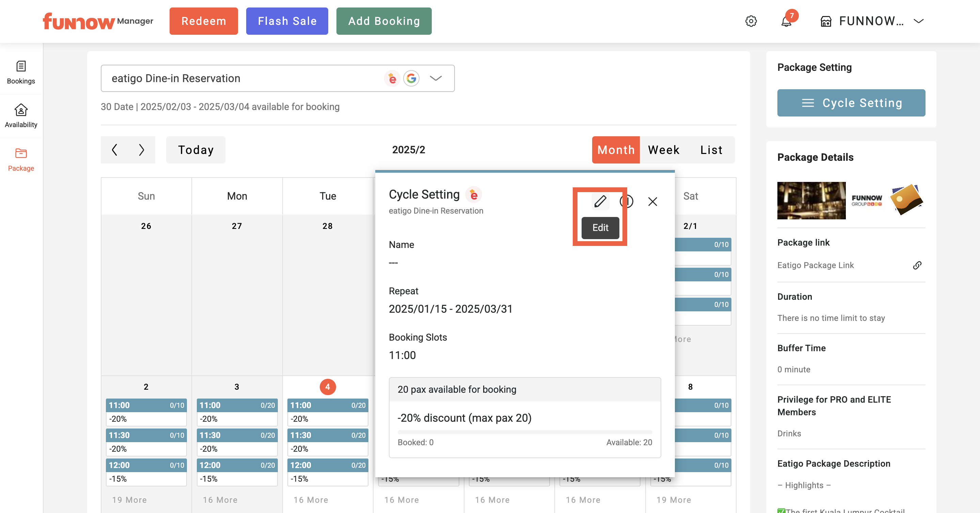
Task: Open Cycle Setting in Package Setting panel
Action: pyautogui.click(x=851, y=103)
